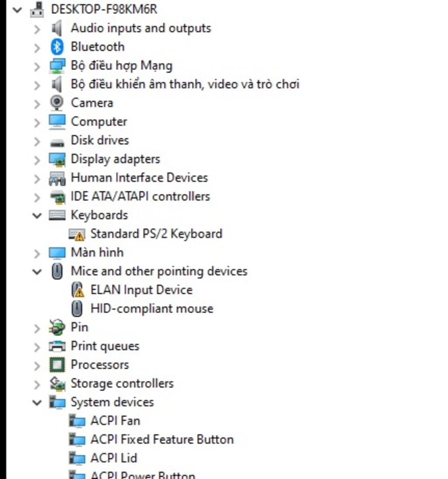Collapse the System devices category

click(37, 402)
